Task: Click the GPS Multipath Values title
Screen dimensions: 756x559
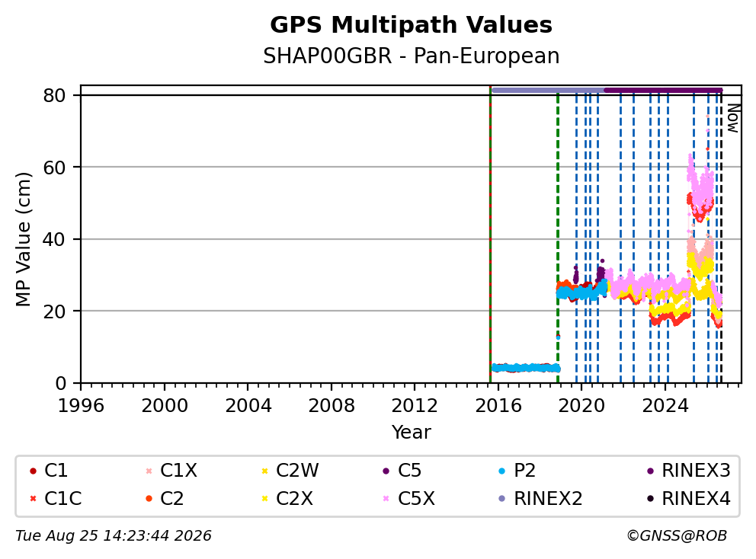Action: pos(411,25)
